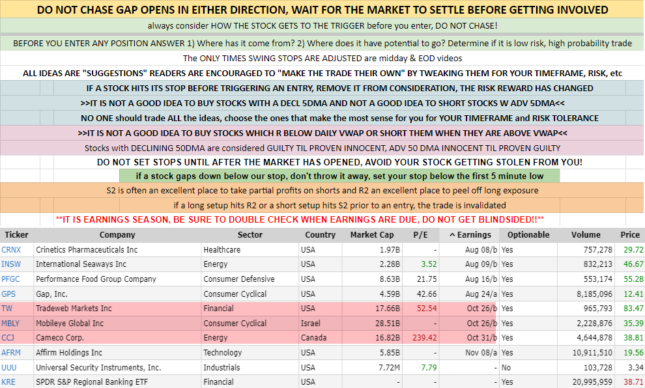
Task: Open the CRNX ticker link
Action: [11, 250]
